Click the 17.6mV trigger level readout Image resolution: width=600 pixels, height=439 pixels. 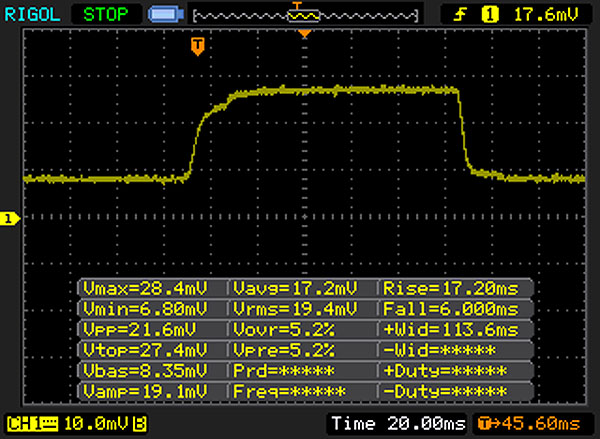548,15
